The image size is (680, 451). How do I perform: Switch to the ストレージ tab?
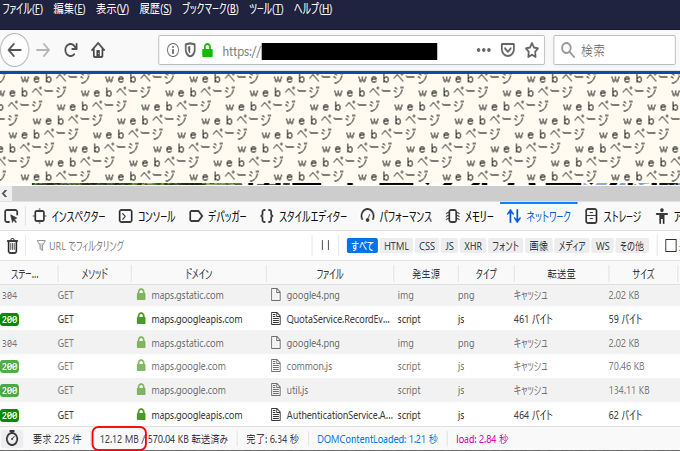point(613,216)
